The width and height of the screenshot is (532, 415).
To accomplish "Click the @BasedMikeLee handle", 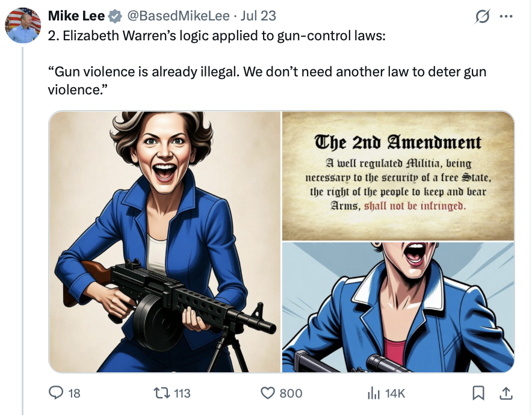I will 179,16.
